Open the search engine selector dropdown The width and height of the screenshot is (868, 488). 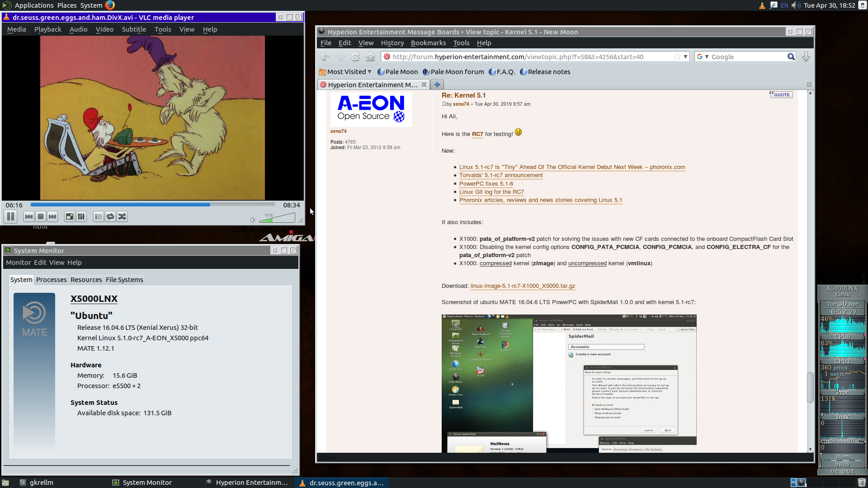[703, 56]
